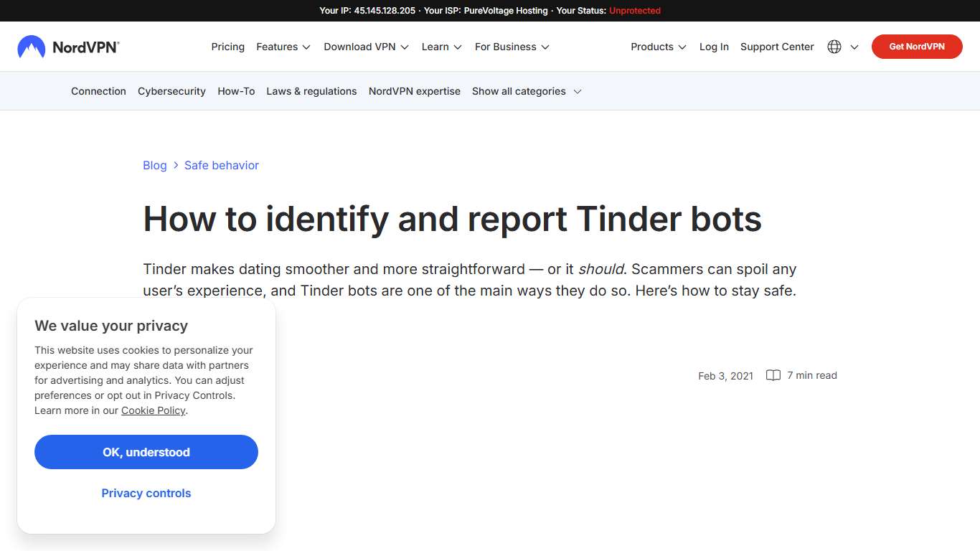
Task: Open the For Business dropdown
Action: click(505, 47)
